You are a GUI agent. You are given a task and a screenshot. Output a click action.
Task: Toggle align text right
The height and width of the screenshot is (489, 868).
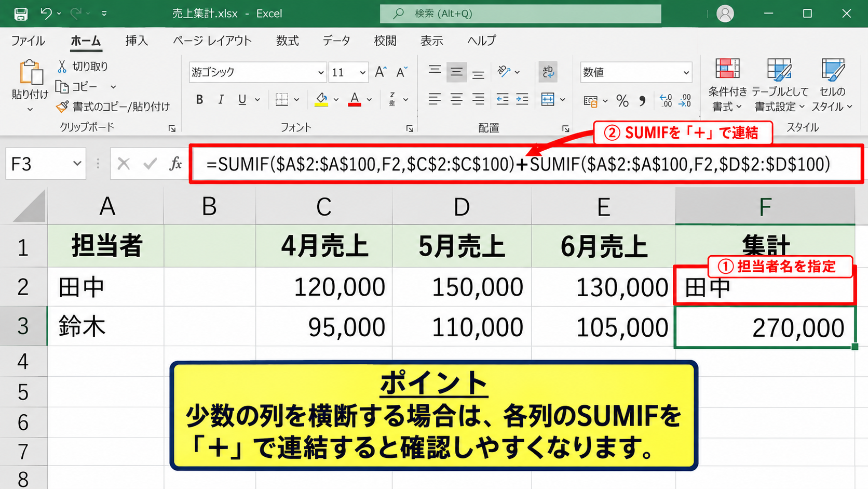(478, 99)
